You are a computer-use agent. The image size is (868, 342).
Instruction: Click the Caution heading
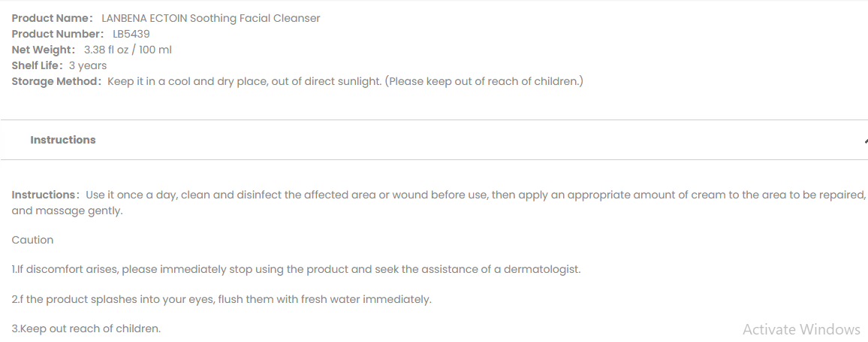point(32,240)
